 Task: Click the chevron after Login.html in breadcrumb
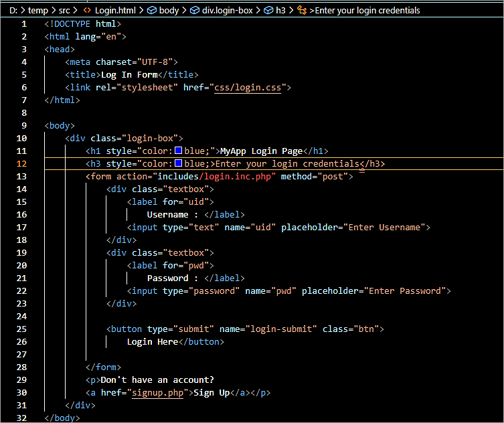pyautogui.click(x=141, y=10)
